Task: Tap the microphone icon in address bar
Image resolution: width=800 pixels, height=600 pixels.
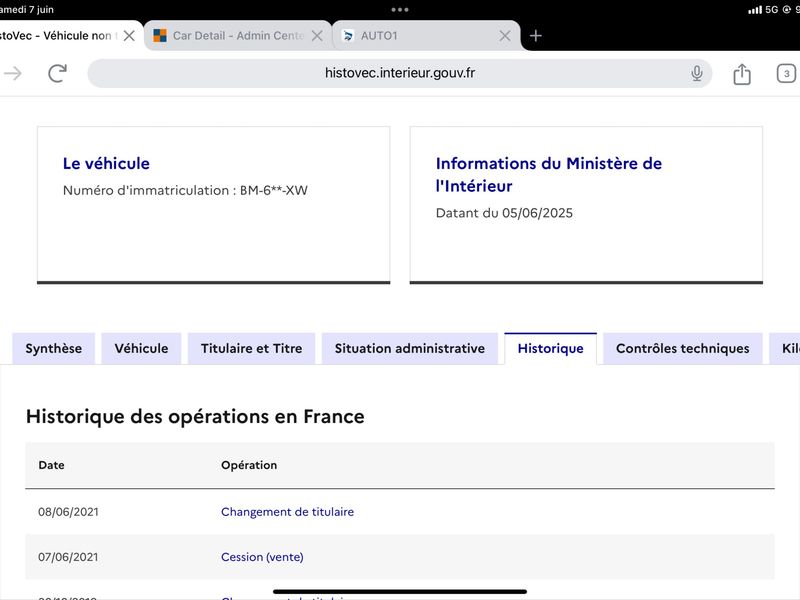Action: click(696, 73)
